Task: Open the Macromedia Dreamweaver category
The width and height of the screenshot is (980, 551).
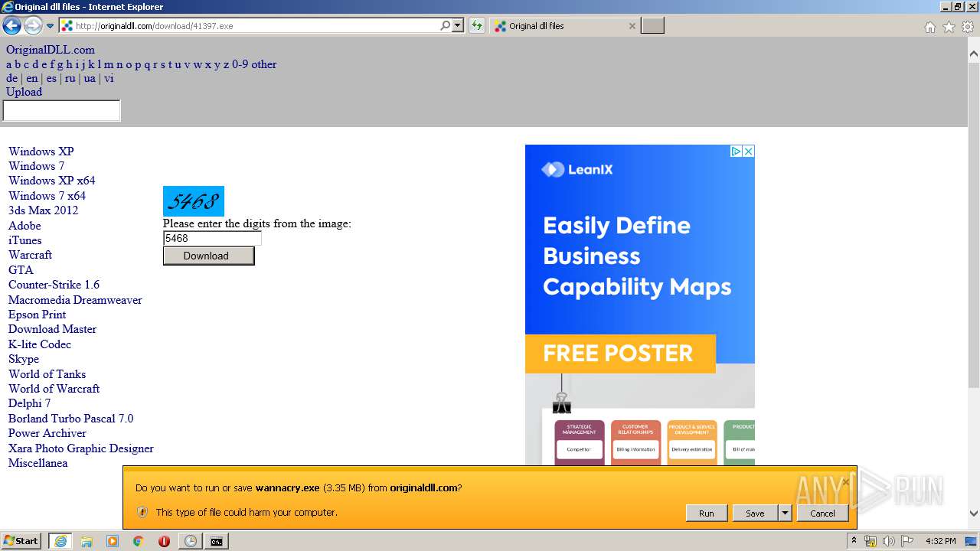Action: pyautogui.click(x=75, y=300)
